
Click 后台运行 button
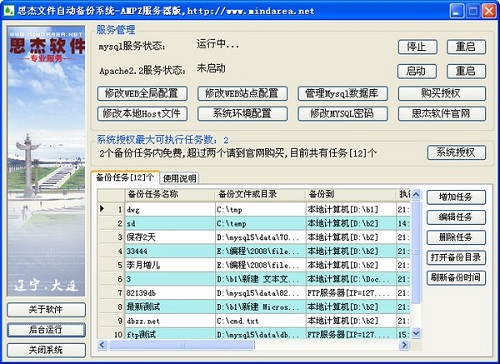tap(46, 330)
